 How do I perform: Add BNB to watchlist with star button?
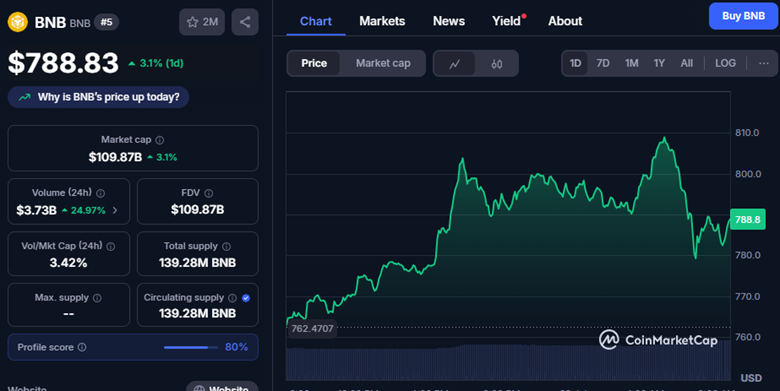click(202, 22)
